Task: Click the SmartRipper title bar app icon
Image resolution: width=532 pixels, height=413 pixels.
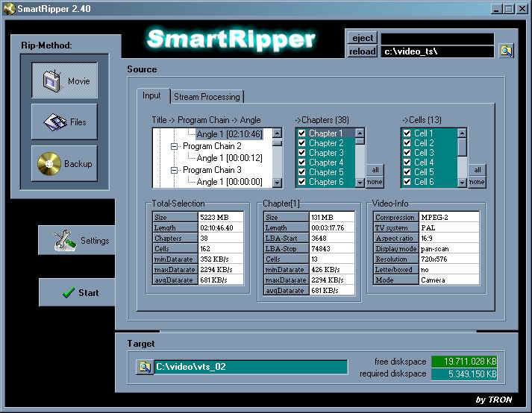Action: [x=9, y=8]
